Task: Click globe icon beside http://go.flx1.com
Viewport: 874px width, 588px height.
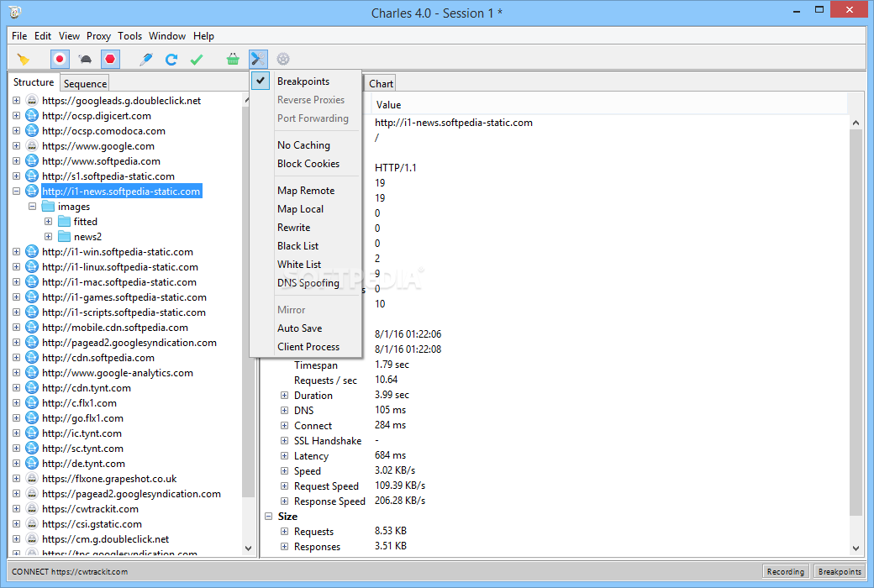Action: point(32,418)
